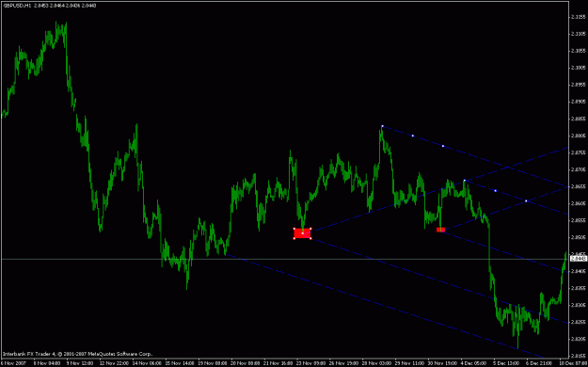
Task: Click the 2.0805 price axis label
Action: (578, 136)
